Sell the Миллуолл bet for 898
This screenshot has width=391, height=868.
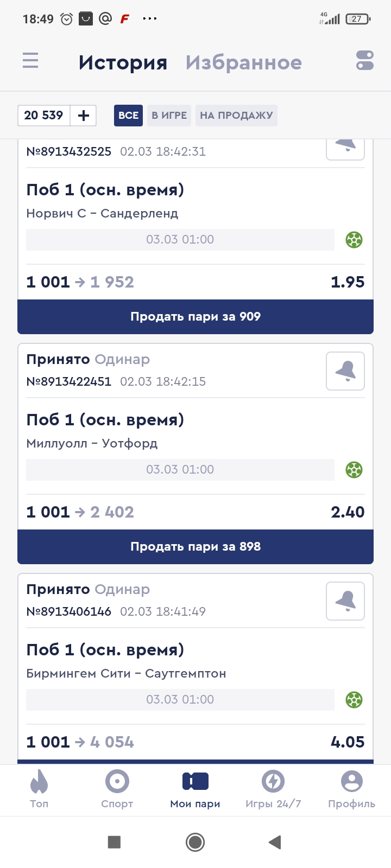coord(195,547)
